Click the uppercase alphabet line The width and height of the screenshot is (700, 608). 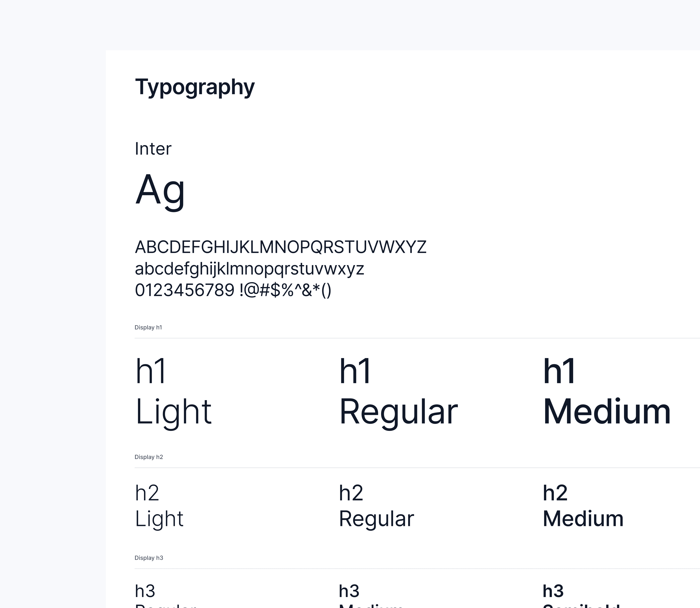tap(280, 247)
